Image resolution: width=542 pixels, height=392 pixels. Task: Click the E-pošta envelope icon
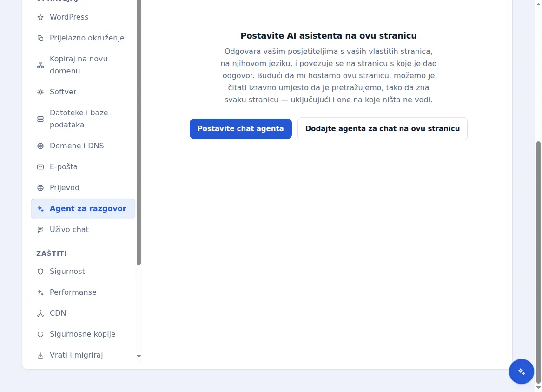(40, 167)
